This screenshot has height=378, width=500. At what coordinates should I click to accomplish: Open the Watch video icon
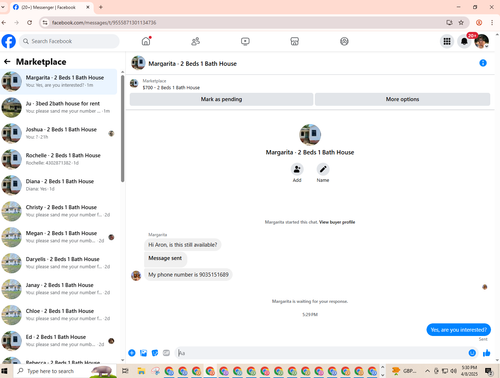245,41
